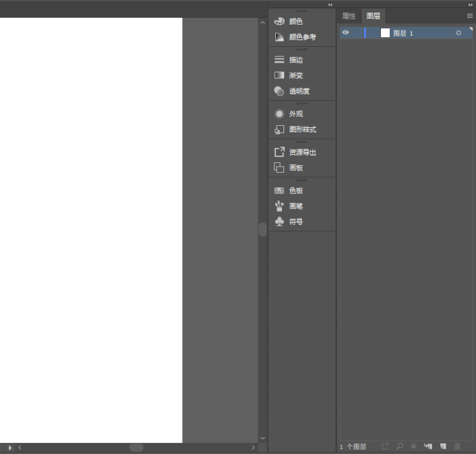The image size is (476, 454).
Task: Click the status bar play triangle button
Action: point(10,447)
